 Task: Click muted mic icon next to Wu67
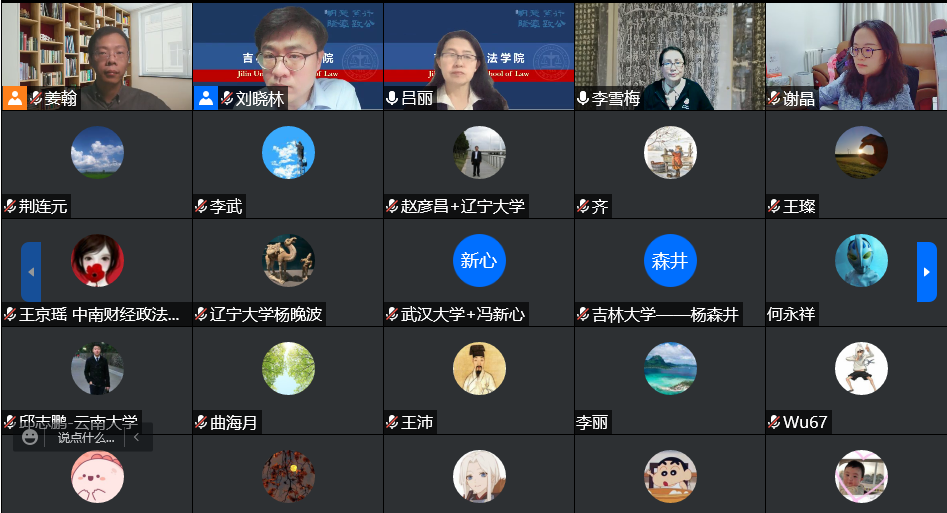tap(774, 422)
